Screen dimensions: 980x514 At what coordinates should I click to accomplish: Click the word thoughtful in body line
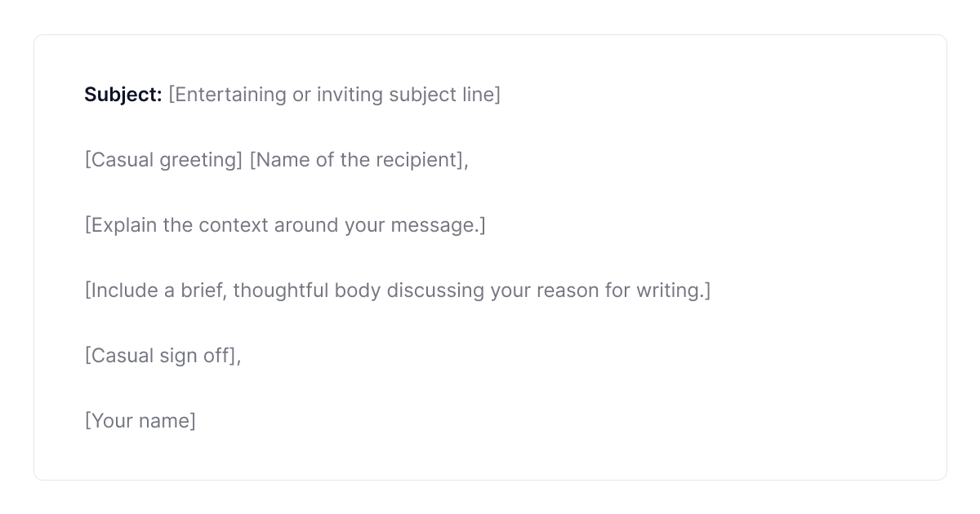click(x=281, y=290)
